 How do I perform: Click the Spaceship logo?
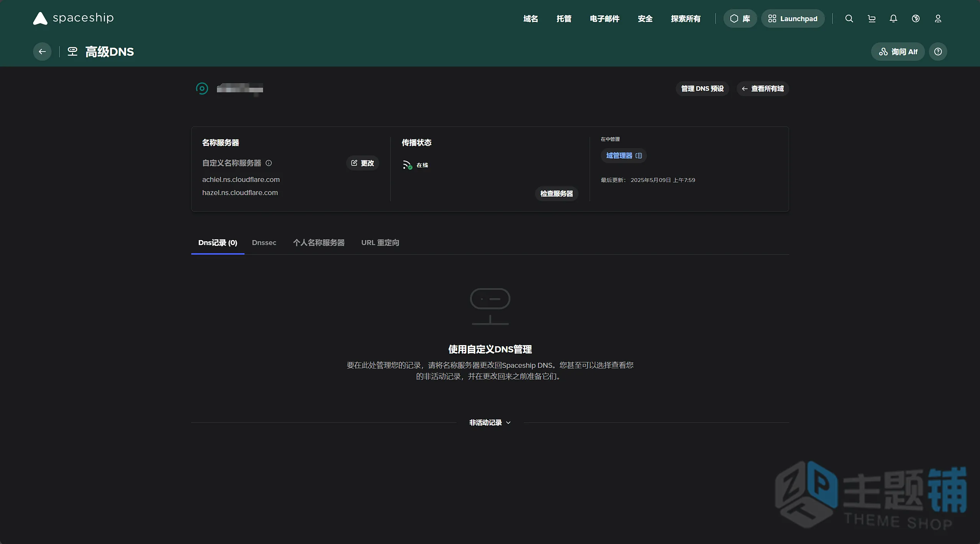tap(73, 18)
